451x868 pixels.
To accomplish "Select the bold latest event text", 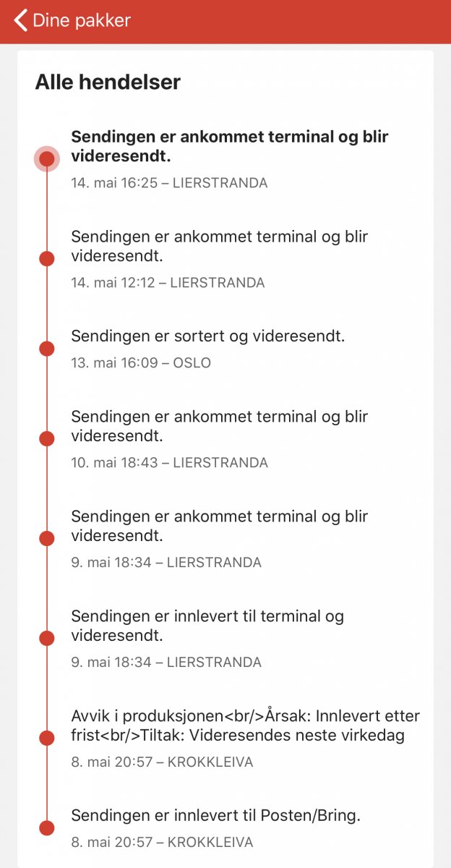I will 230,146.
